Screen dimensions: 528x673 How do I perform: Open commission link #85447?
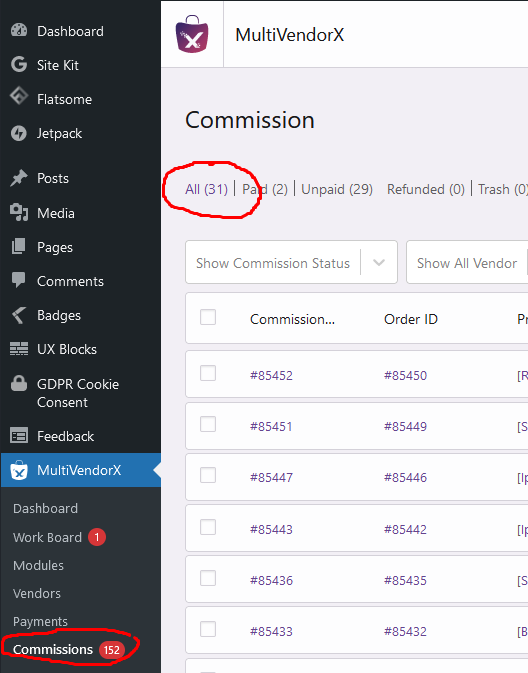[x=271, y=478]
